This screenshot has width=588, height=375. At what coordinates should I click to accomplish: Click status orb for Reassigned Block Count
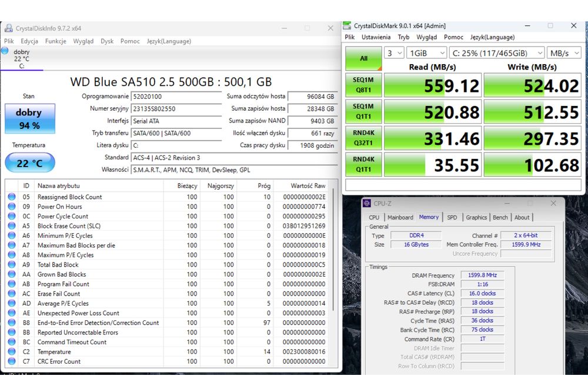click(12, 197)
